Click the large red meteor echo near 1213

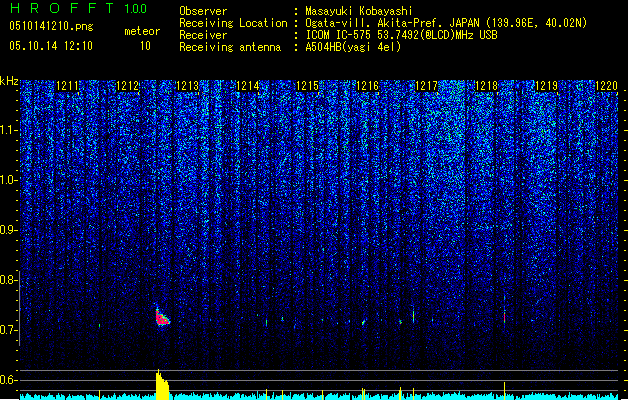click(162, 317)
